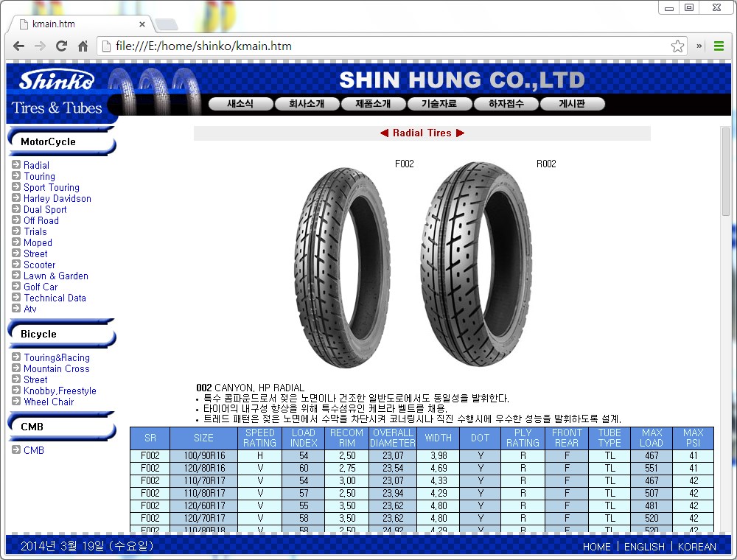737x560 pixels.
Task: Switch to the kmain.htm browser tab
Action: click(77, 24)
